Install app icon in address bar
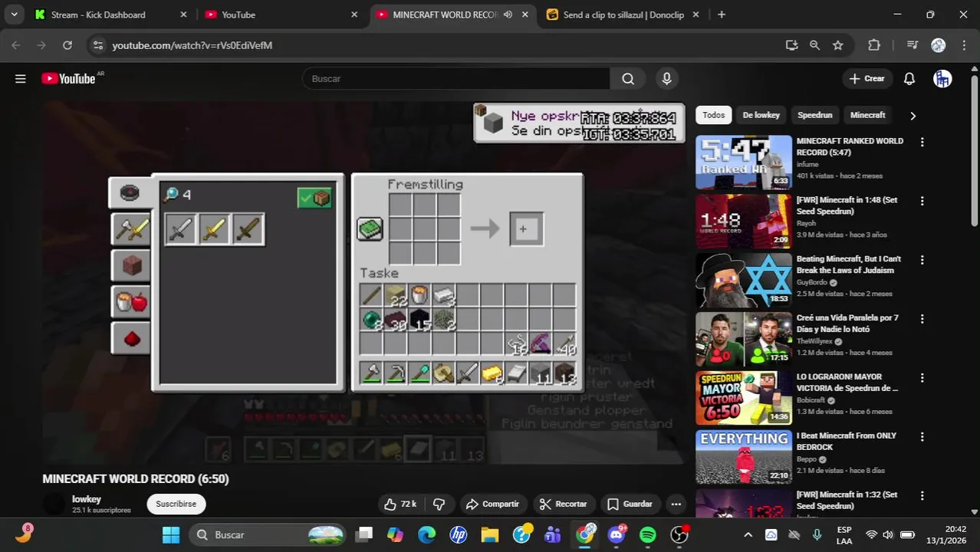980x552 pixels. coord(792,45)
